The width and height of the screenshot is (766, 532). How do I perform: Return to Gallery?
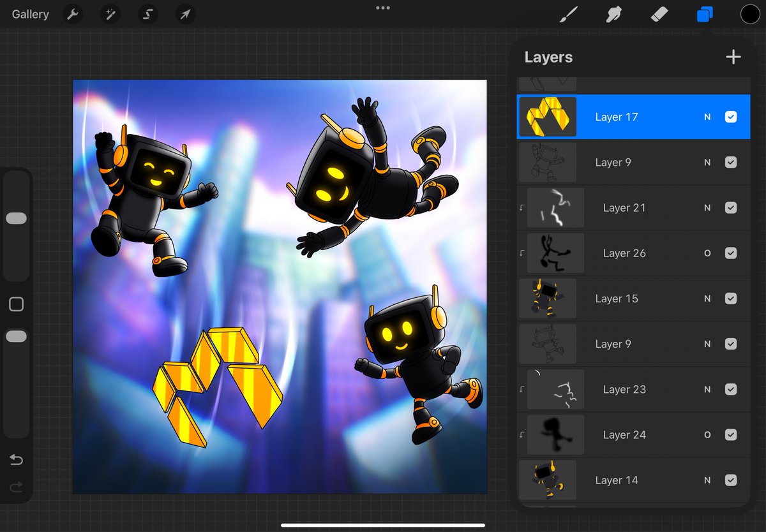tap(30, 14)
